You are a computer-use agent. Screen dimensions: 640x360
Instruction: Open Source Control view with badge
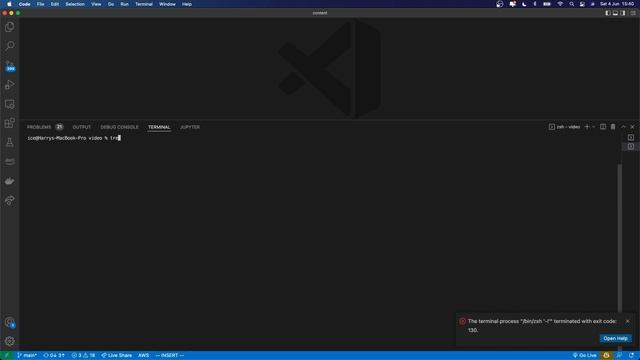(x=10, y=66)
